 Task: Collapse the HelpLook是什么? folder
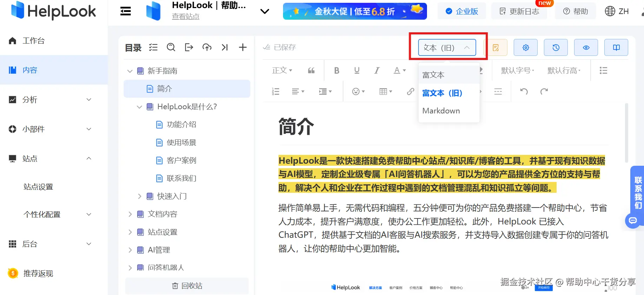[139, 107]
